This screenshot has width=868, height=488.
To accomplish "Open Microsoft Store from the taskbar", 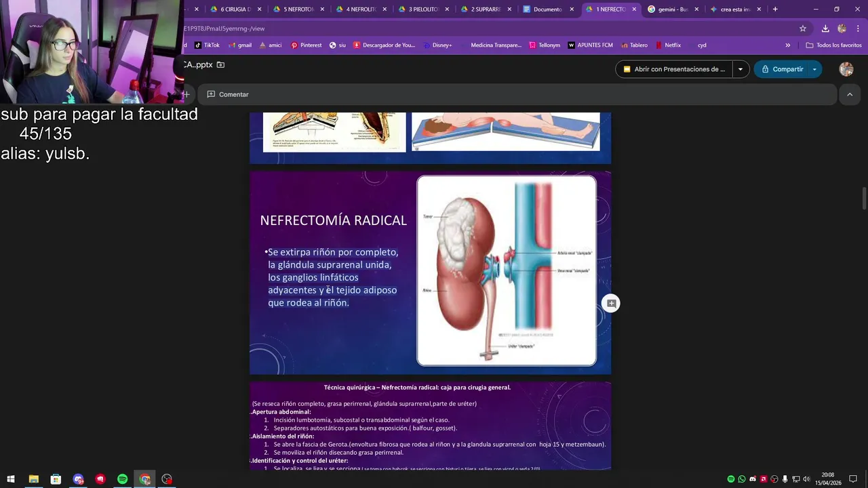I will 56,479.
